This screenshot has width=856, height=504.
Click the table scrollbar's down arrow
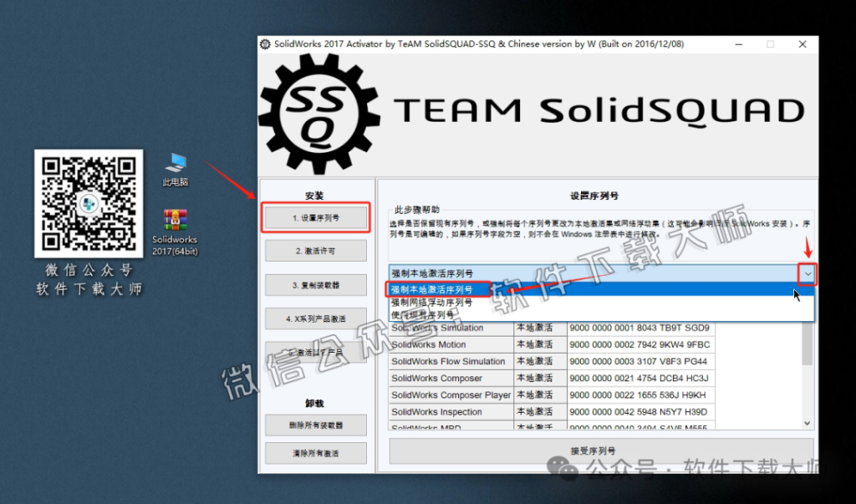click(x=807, y=422)
